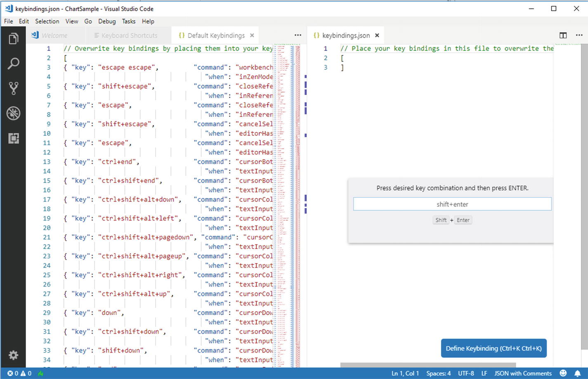This screenshot has height=379, width=588.
Task: Open the Explorer view in activity bar
Action: [13, 39]
